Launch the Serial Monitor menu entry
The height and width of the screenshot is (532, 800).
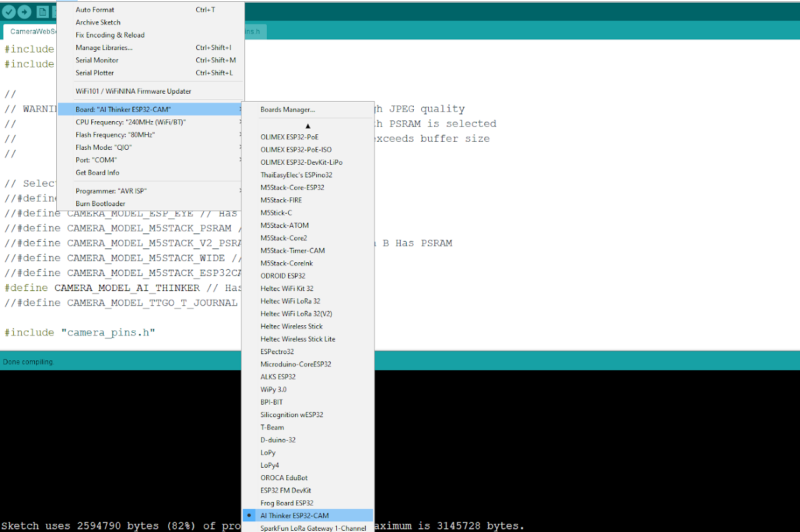click(x=150, y=60)
